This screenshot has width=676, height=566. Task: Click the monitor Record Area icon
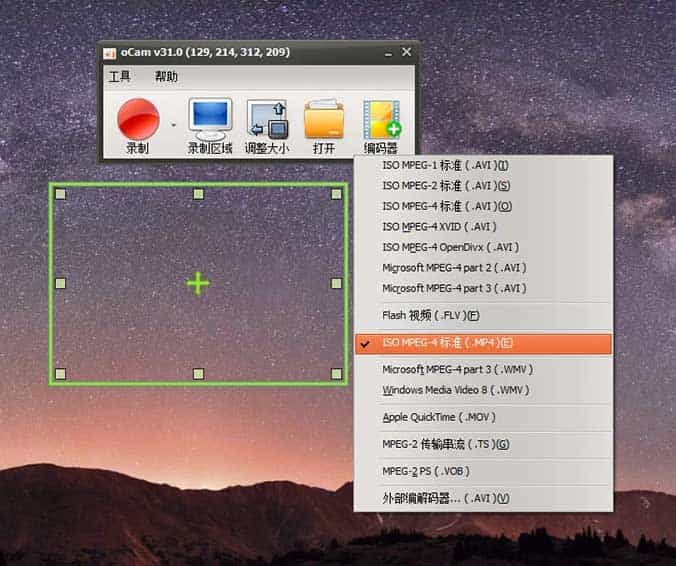click(x=210, y=120)
